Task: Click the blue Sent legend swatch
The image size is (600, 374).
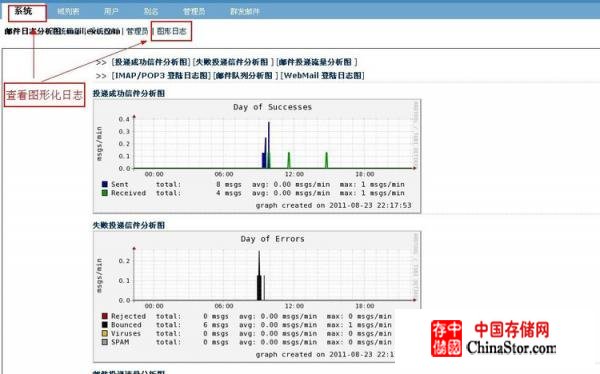Action: coord(104,184)
